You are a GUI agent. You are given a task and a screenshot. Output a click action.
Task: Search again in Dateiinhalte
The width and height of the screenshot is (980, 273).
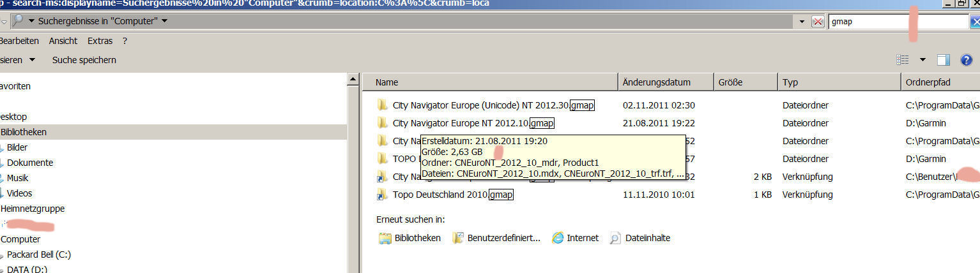pos(639,238)
